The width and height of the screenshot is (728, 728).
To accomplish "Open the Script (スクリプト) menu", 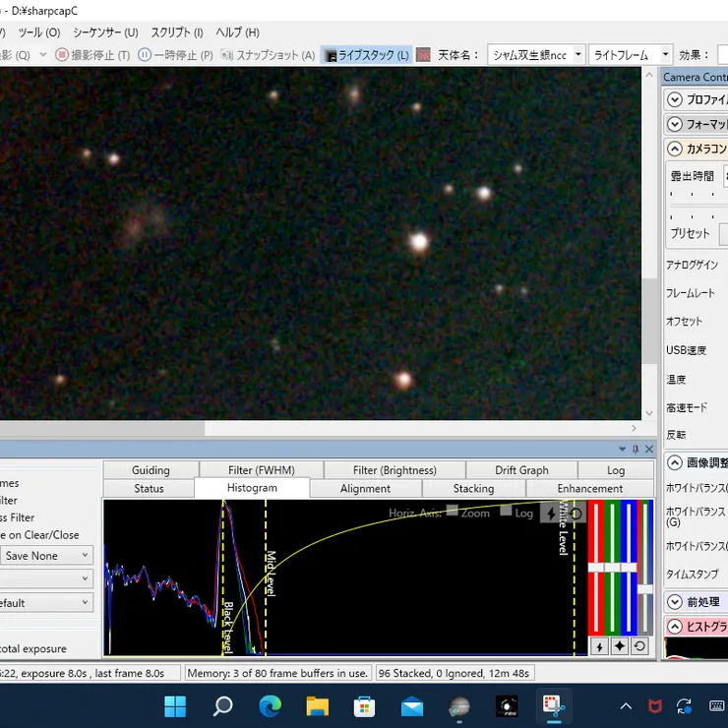I will coord(177,32).
